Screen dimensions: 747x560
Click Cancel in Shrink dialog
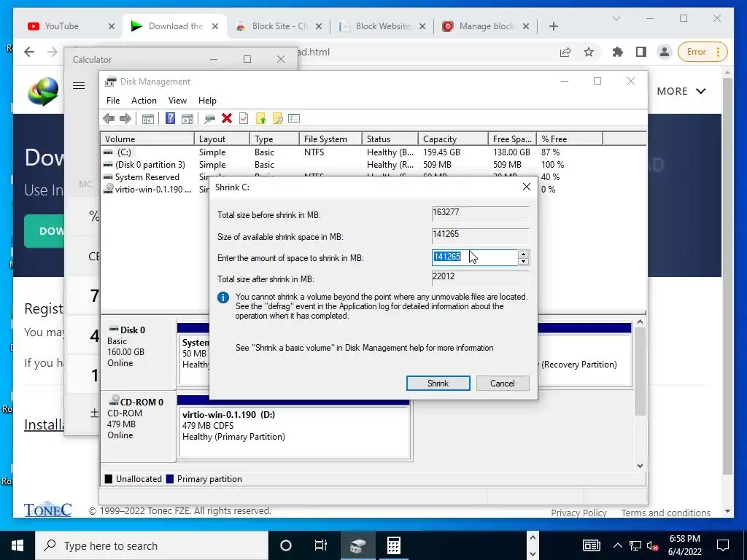tap(503, 384)
